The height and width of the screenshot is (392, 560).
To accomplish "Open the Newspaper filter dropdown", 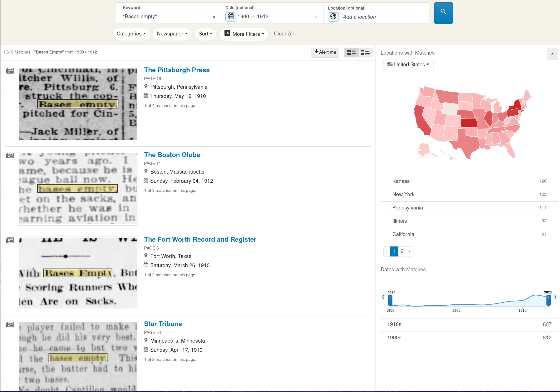I will (172, 34).
